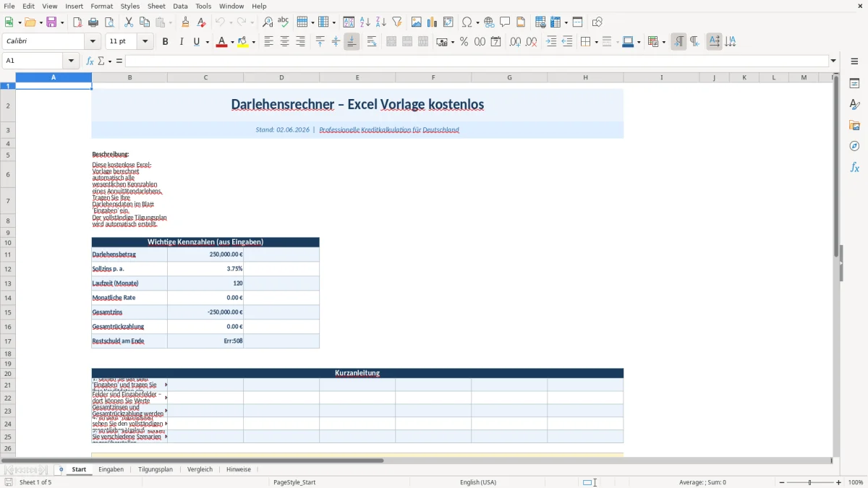Open the Open-file dropdown arrow

point(41,22)
